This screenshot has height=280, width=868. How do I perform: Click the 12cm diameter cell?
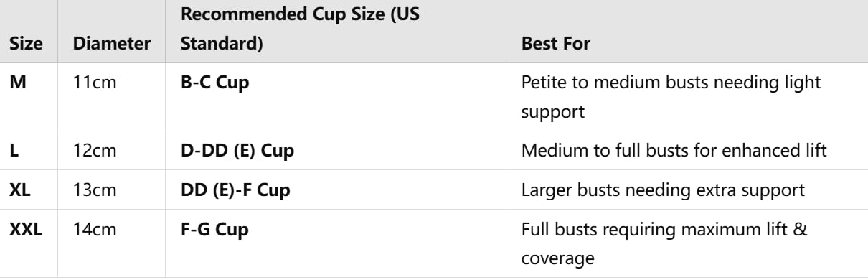(x=95, y=151)
